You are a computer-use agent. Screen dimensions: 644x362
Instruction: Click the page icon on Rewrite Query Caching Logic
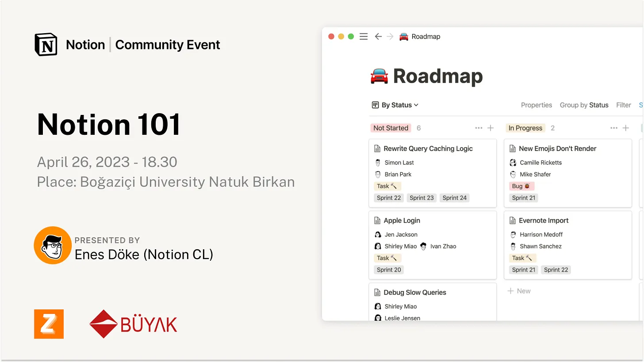coord(377,149)
